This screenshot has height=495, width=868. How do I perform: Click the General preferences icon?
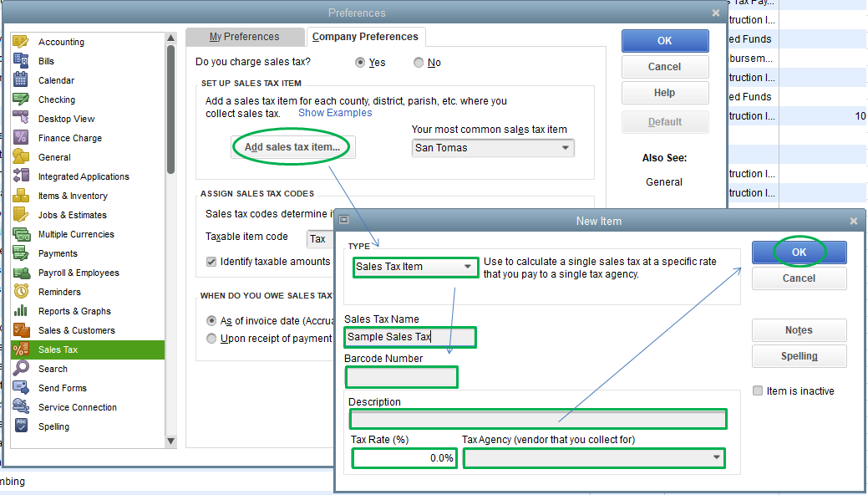click(21, 157)
